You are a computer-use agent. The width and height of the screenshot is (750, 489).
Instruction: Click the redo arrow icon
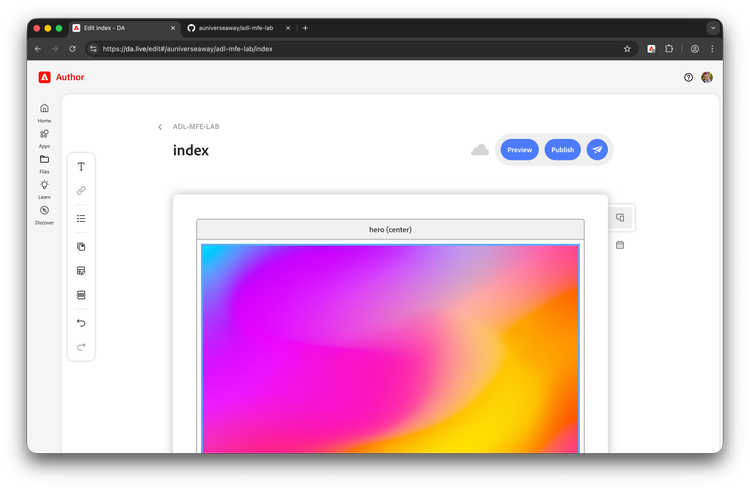click(x=81, y=347)
